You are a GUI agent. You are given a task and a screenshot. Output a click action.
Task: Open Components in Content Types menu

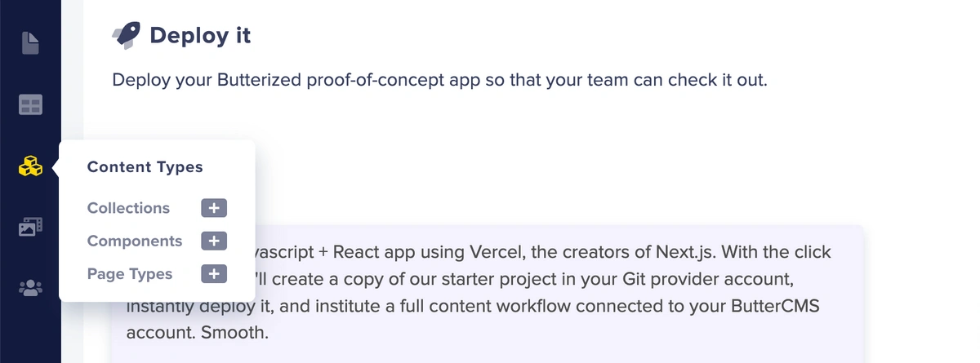pyautogui.click(x=135, y=241)
